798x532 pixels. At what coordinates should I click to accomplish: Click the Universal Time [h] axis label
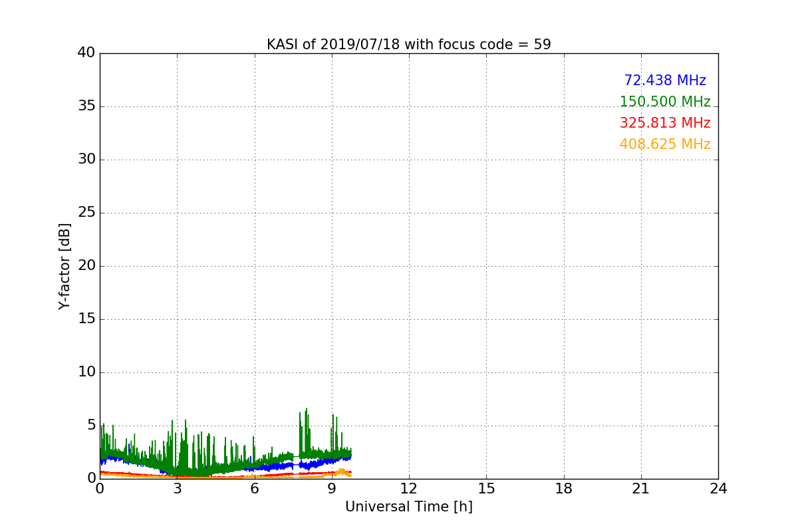point(408,507)
